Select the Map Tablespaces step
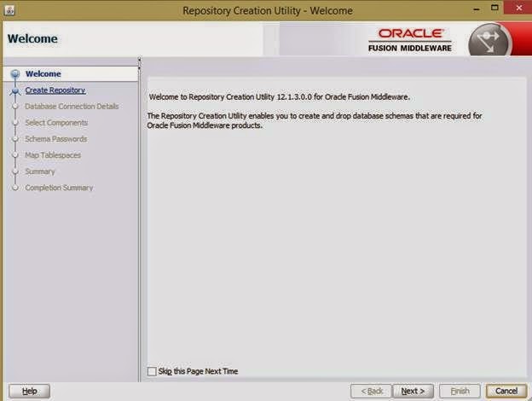This screenshot has width=532, height=401. click(x=53, y=155)
